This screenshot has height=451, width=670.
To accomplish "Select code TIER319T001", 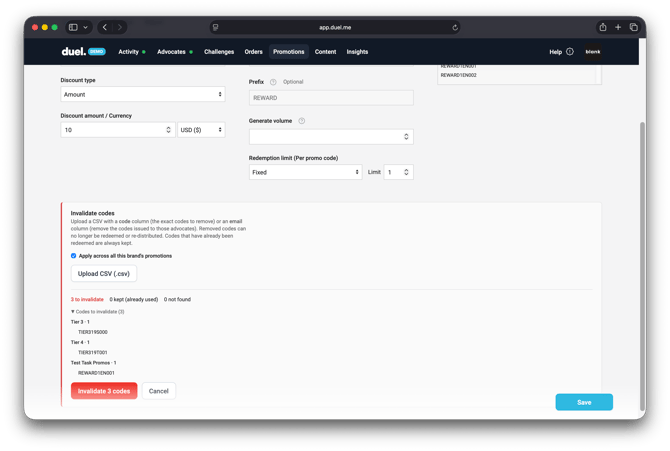I will pos(93,353).
